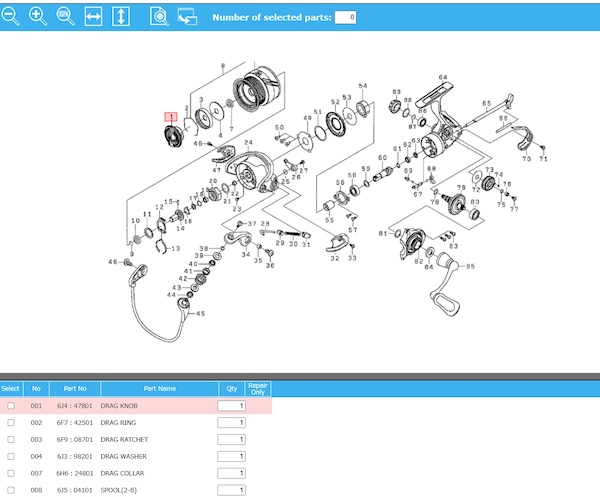
Task: Click the Number of selected parts field
Action: (345, 17)
